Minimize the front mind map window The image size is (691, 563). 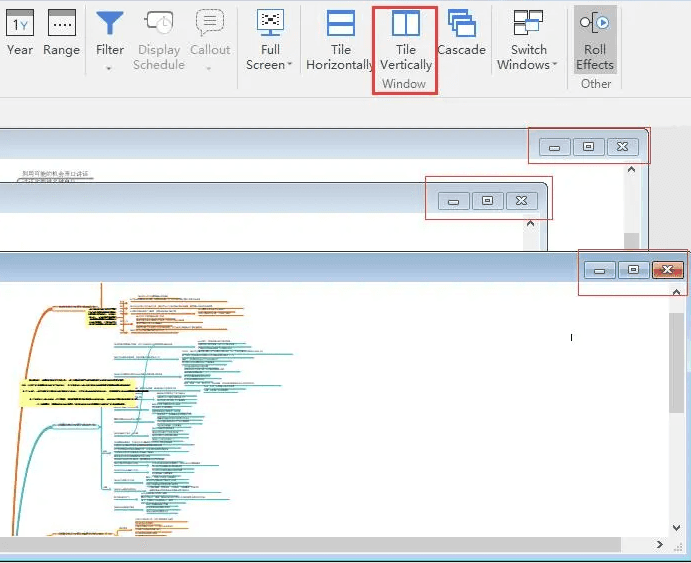click(599, 270)
